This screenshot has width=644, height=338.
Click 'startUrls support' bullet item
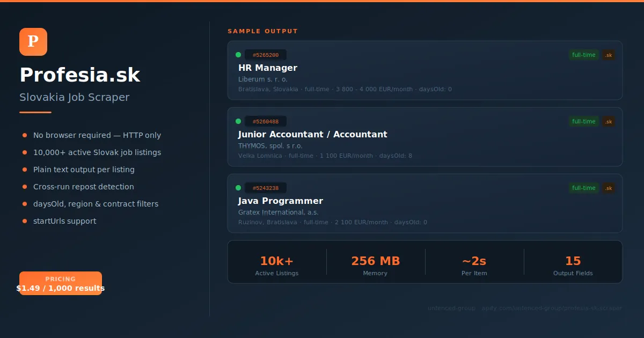[x=60, y=221]
